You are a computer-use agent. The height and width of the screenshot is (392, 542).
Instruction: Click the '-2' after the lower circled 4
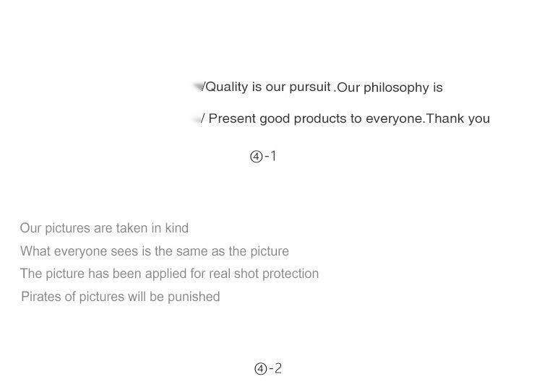pos(275,369)
